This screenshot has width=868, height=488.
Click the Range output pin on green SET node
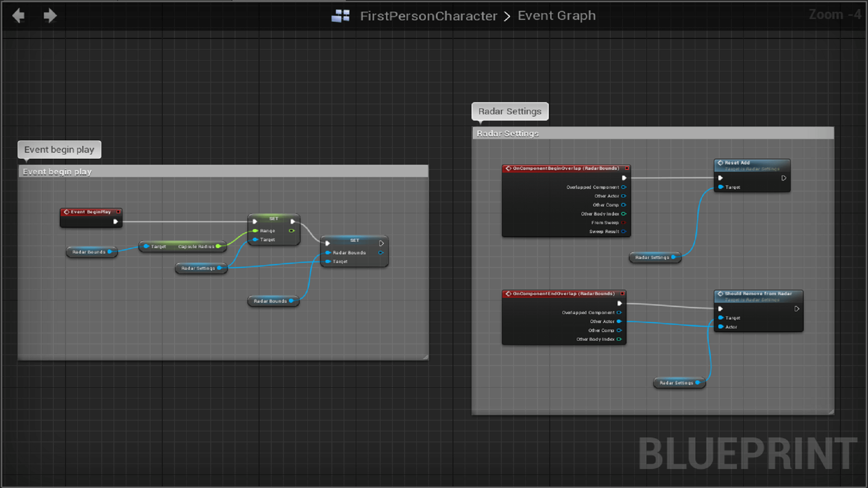[x=292, y=230]
